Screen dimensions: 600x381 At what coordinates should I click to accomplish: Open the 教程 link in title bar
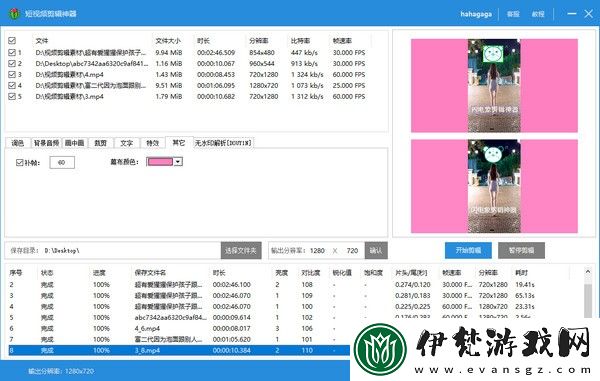tap(538, 14)
